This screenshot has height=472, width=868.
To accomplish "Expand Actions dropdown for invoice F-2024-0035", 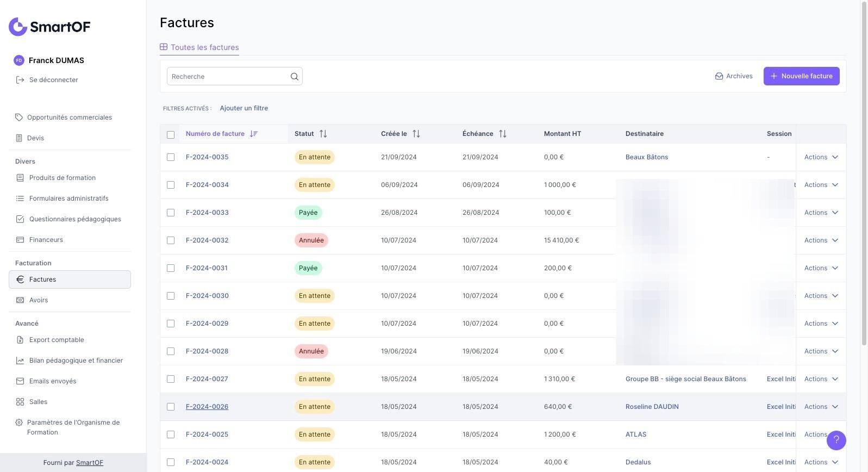I will [x=821, y=157].
